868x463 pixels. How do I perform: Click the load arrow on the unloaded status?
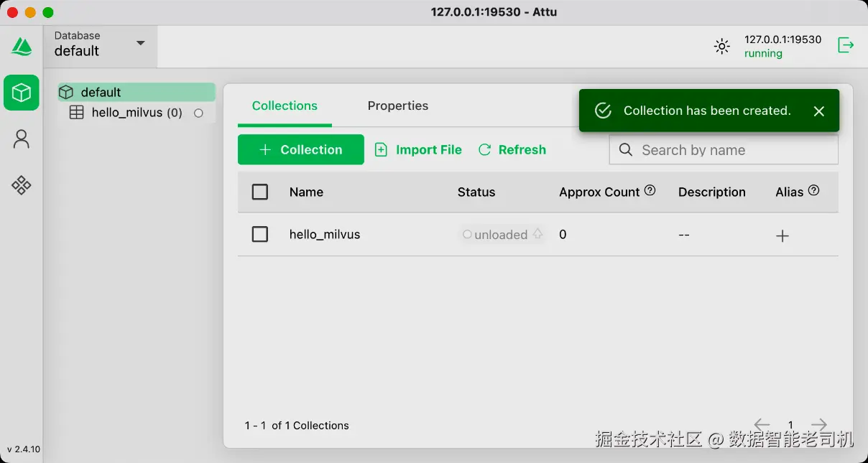point(537,234)
